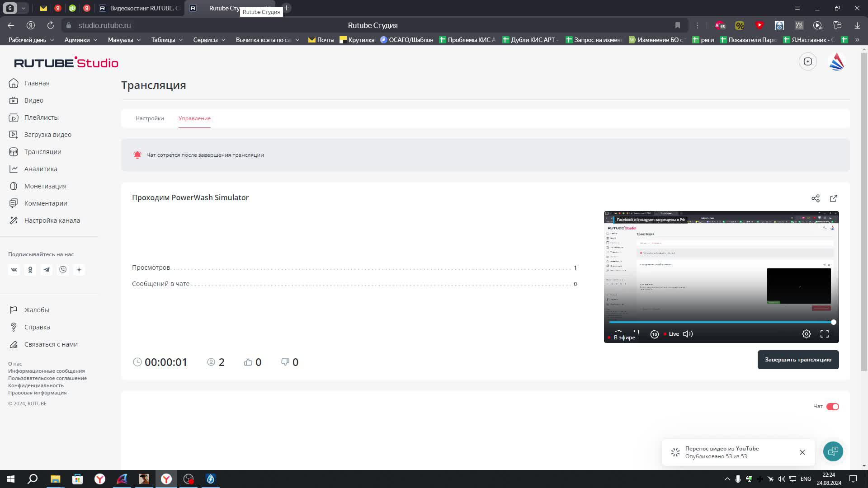
Task: Switch to the Настройки tab
Action: (x=150, y=118)
